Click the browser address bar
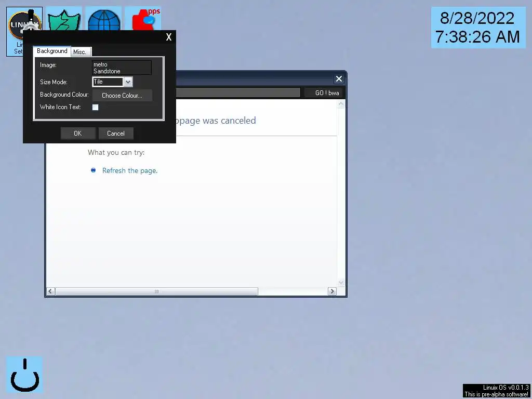532x399 pixels. [x=238, y=92]
